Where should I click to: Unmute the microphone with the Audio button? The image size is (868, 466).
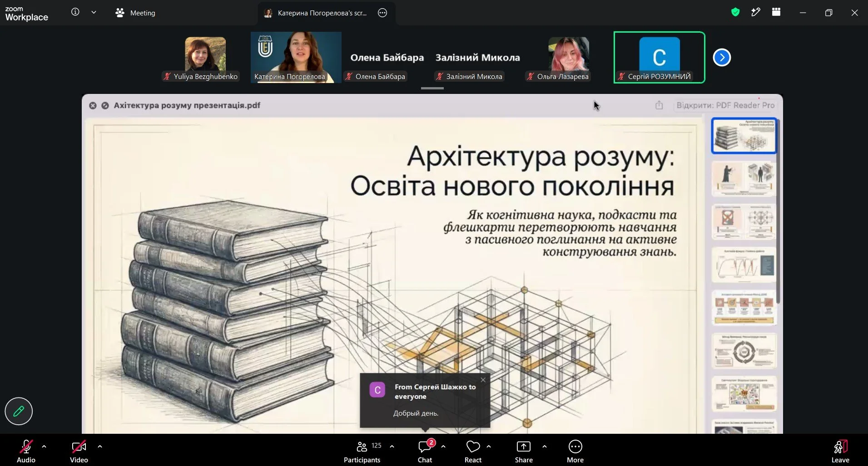pos(26,451)
